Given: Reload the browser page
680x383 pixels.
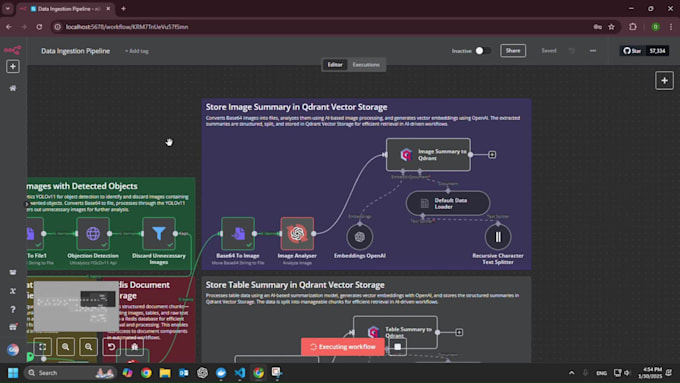Looking at the screenshot, I should point(39,27).
